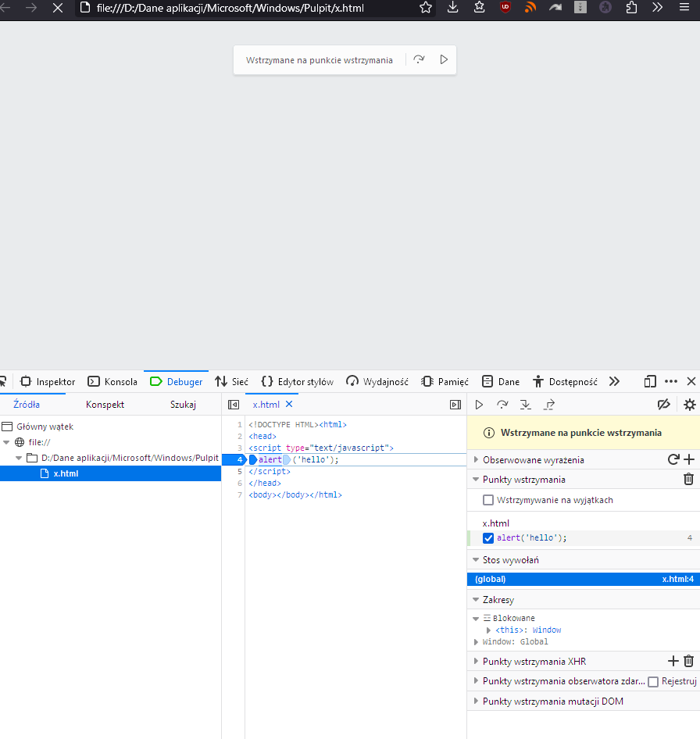700x739 pixels.
Task: Click the RSS feed extension icon
Action: (530, 7)
